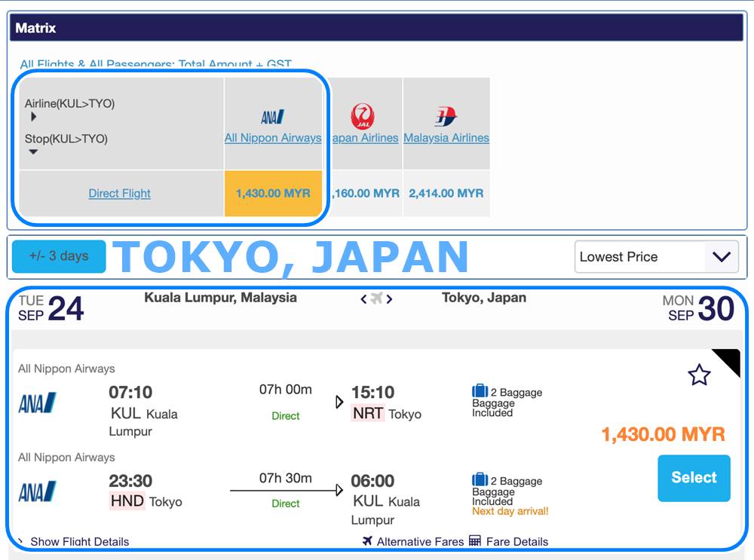Click the star favorite icon on the flight card
754x560 pixels.
pos(699,375)
